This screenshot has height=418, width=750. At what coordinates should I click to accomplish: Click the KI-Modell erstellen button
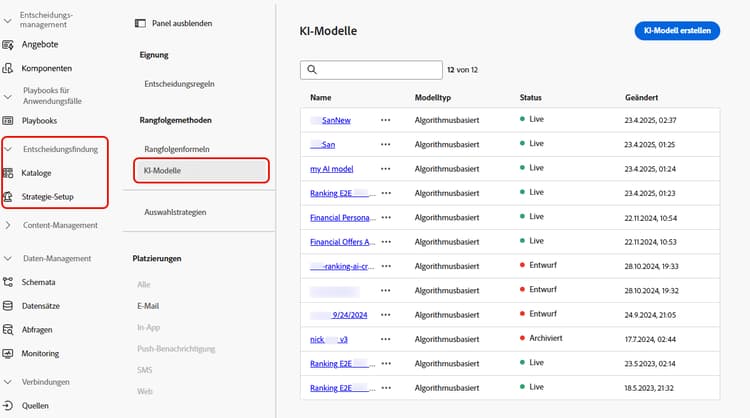click(677, 30)
